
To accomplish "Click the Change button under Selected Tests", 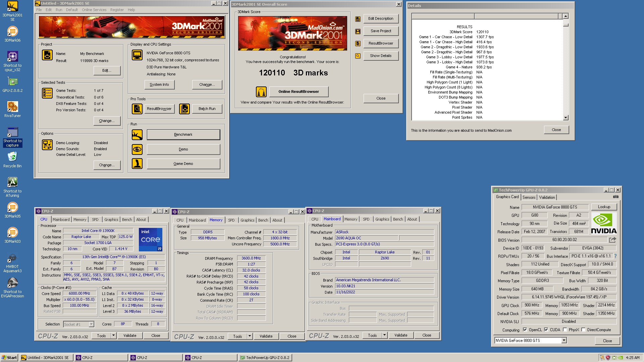I will pyautogui.click(x=107, y=121).
